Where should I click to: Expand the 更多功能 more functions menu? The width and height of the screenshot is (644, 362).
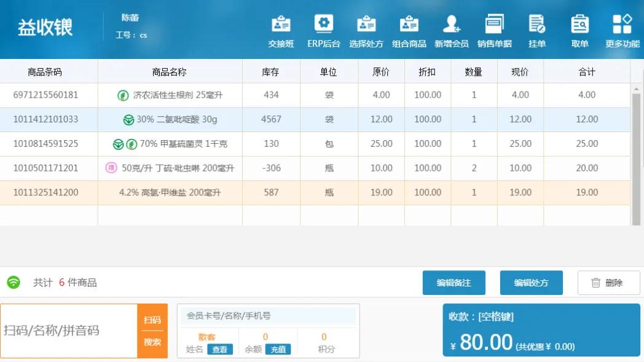(622, 31)
